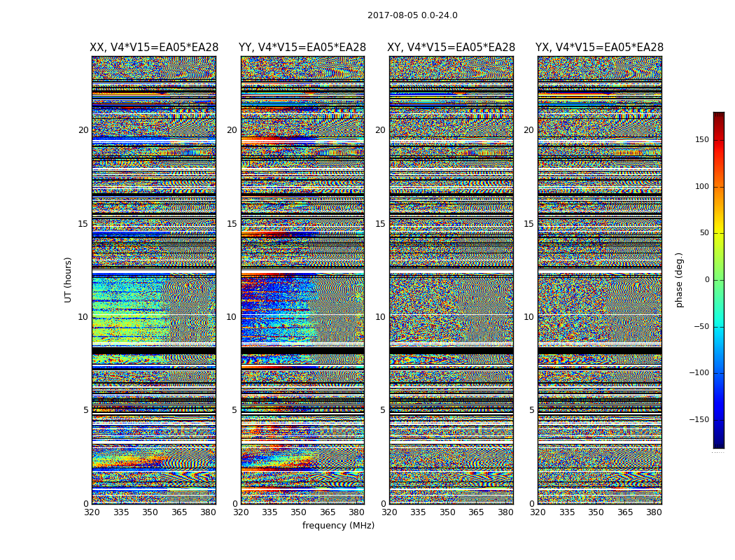735x560 pixels.
Task: Click the '20' UT tick of YY panel
Action: (x=232, y=130)
